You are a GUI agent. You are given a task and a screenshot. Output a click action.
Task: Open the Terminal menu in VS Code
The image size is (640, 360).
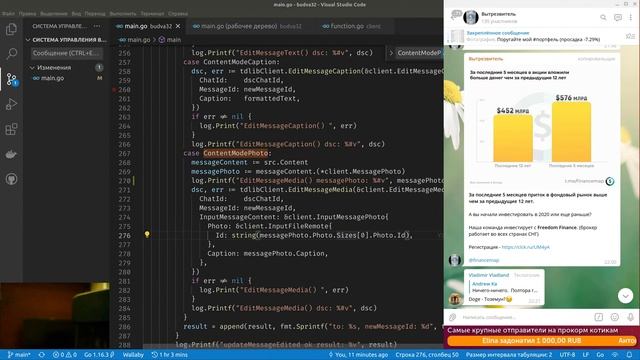152,13
